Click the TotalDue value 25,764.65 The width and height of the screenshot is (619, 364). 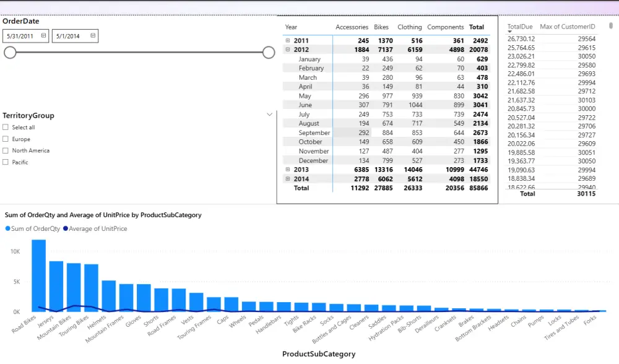pyautogui.click(x=521, y=48)
